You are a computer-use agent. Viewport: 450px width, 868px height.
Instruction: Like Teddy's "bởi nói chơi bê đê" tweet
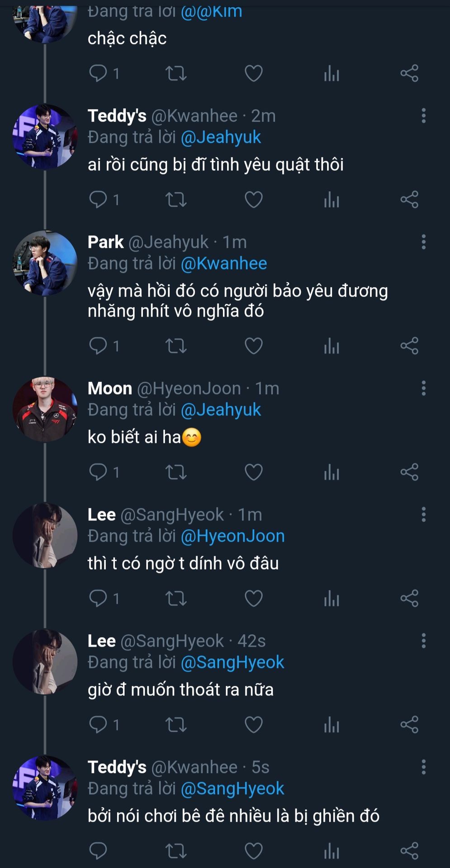[x=254, y=850]
